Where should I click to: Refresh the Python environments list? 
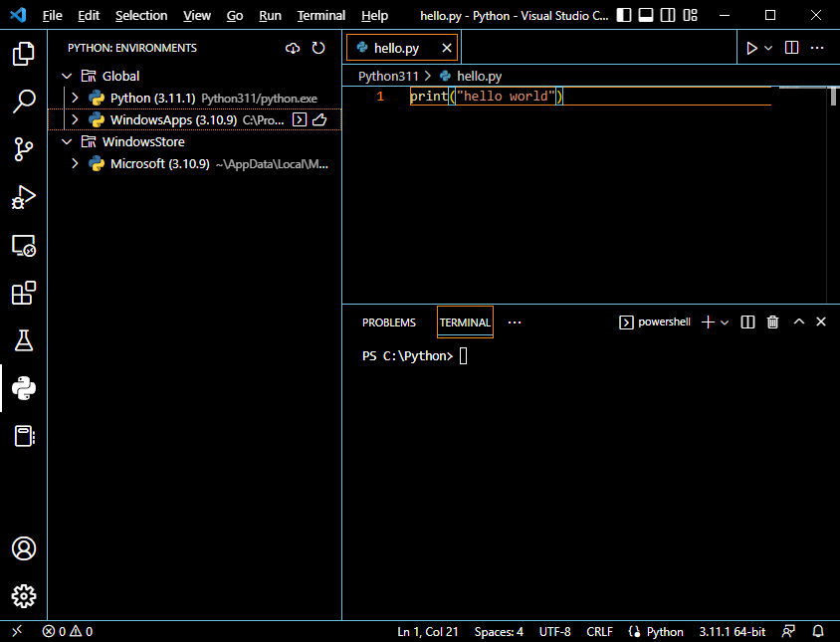pyautogui.click(x=318, y=48)
